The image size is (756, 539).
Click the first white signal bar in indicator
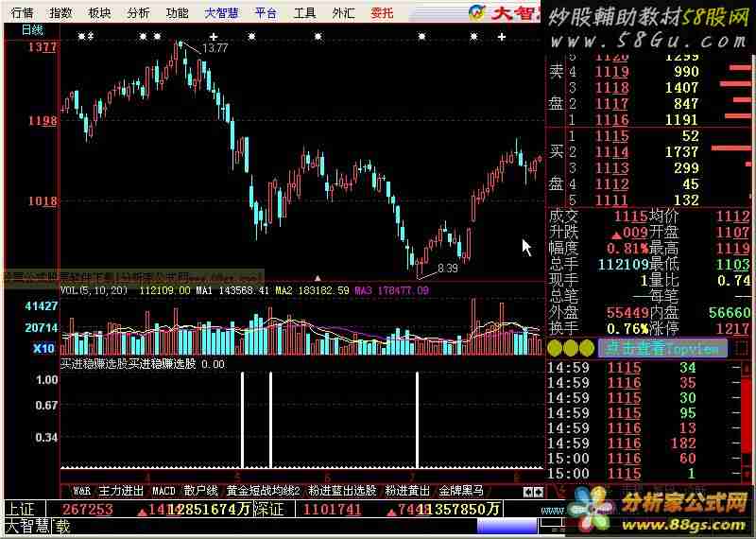pos(243,420)
